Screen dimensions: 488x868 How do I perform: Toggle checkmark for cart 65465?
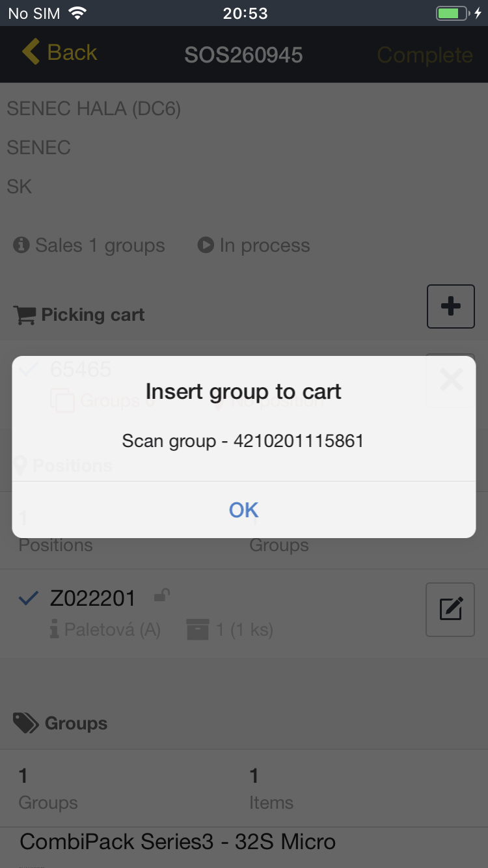[28, 370]
